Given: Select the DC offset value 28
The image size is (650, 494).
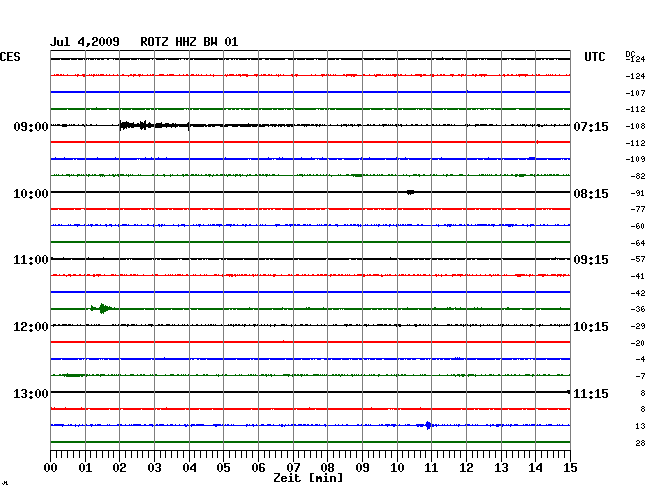Looking at the screenshot, I should (x=640, y=443).
